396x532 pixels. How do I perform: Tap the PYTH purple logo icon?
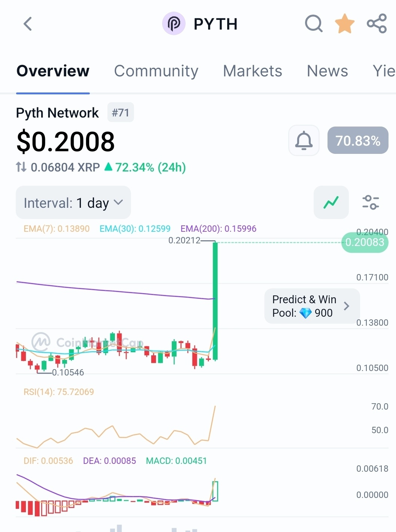(x=174, y=24)
